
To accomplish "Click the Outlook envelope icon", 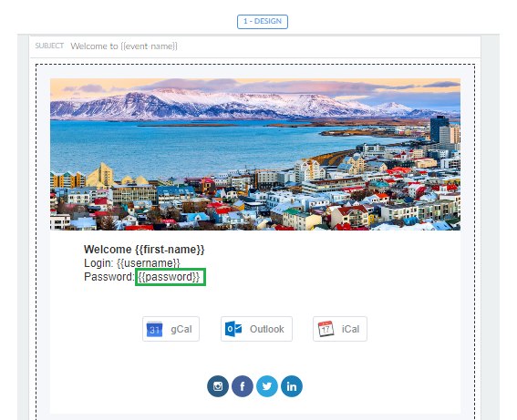I will coord(233,329).
